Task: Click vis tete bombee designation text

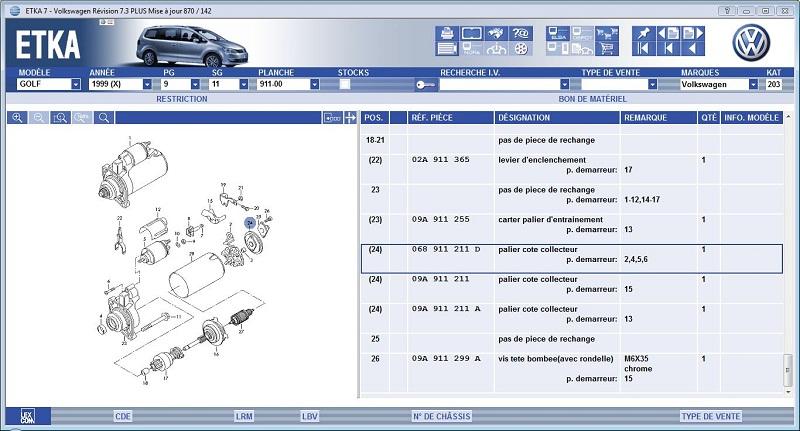Action: click(x=556, y=359)
